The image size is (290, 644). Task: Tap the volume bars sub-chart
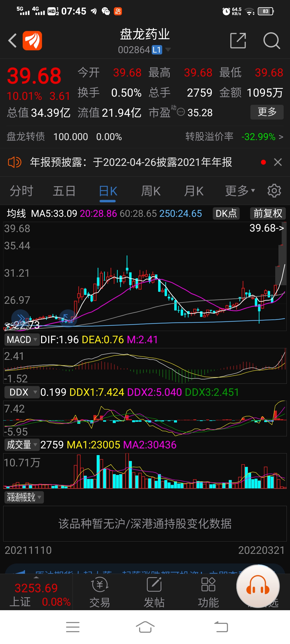point(145,471)
